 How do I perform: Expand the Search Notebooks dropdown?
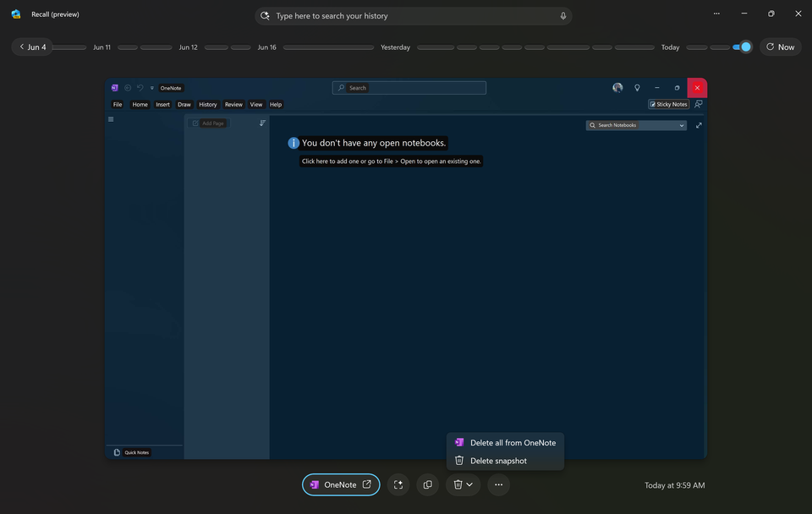pos(682,124)
